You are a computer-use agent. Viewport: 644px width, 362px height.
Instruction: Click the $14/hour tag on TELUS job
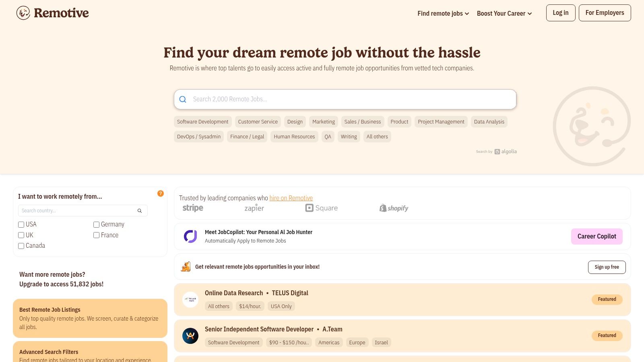[250, 306]
